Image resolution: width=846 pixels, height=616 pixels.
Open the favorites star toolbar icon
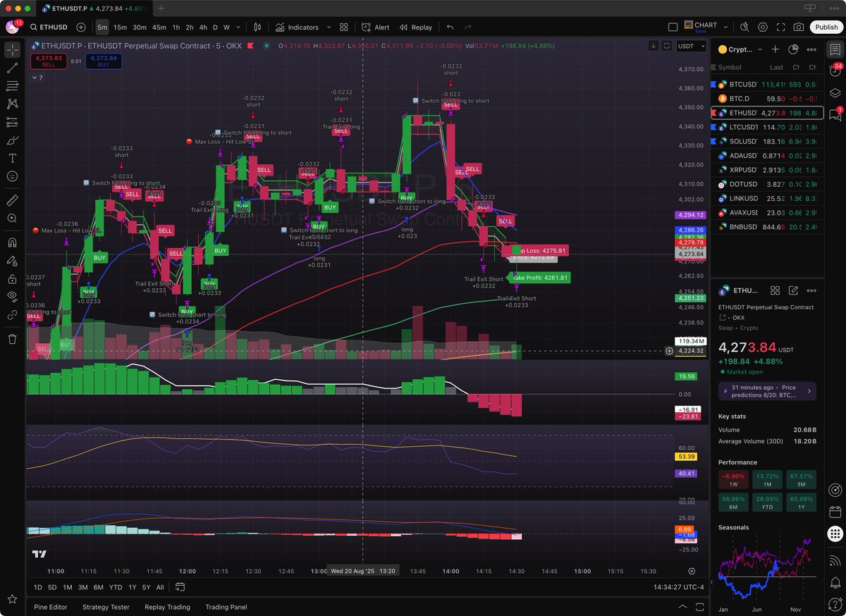tap(12, 599)
